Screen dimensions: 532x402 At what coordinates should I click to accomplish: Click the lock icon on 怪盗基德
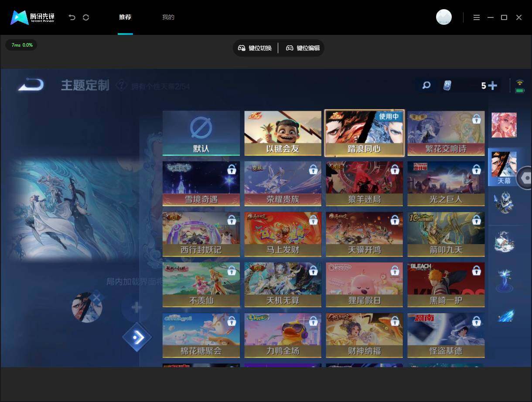pyautogui.click(x=476, y=321)
